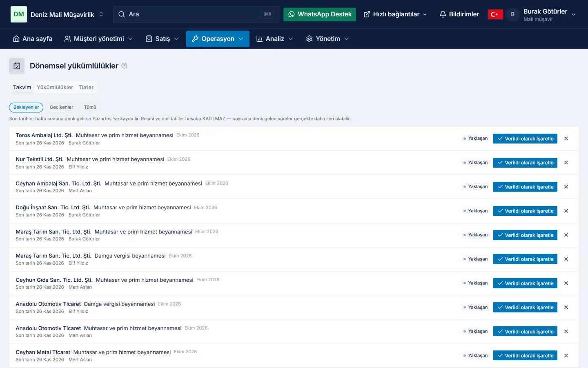Dismiss the Toros Ambalaj obligation with X
588x368 pixels.
(x=566, y=139)
